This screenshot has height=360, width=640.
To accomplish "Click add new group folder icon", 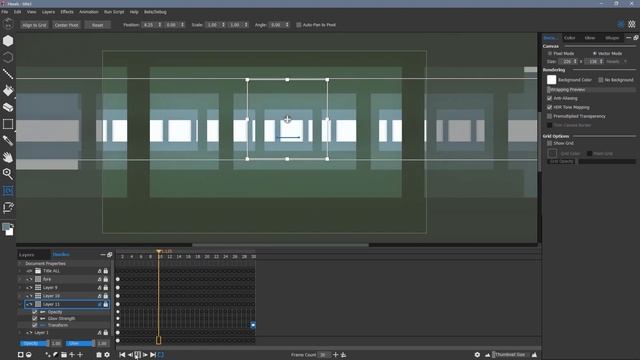I will 64,355.
